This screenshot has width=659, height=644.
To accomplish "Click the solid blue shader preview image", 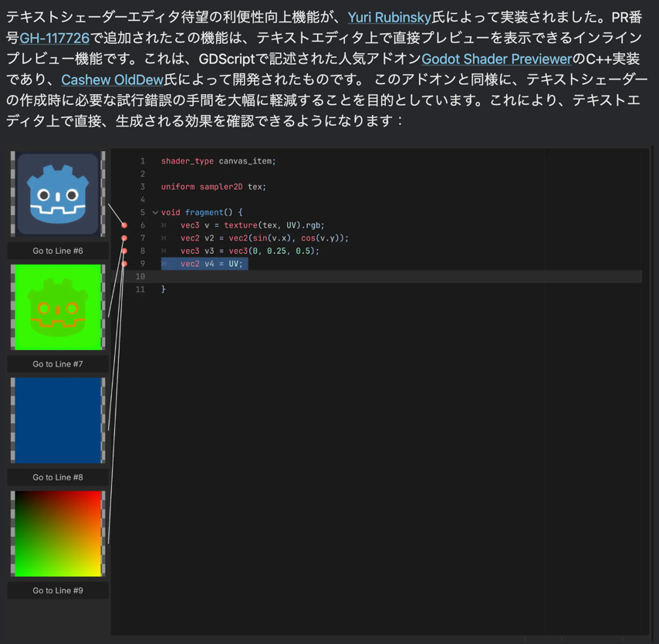I will pos(57,420).
